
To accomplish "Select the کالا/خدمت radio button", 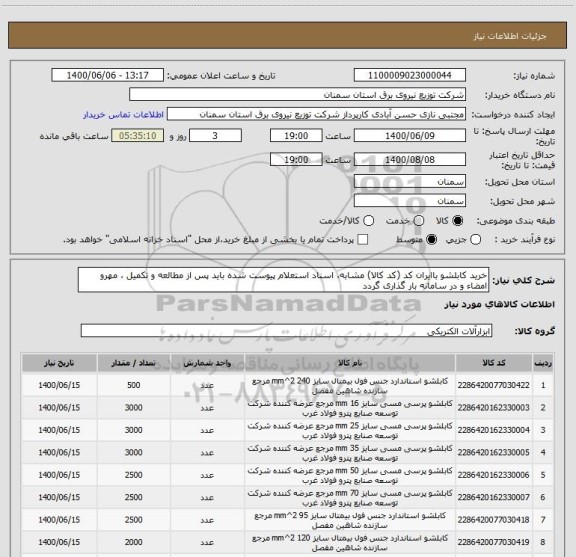I will (368, 220).
